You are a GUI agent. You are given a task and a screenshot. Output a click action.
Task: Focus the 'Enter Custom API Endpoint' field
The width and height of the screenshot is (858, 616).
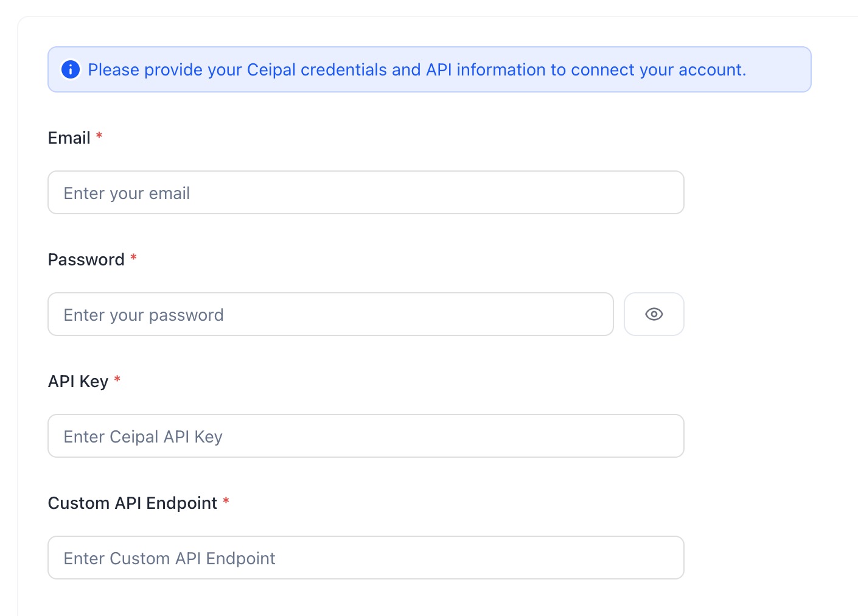366,558
